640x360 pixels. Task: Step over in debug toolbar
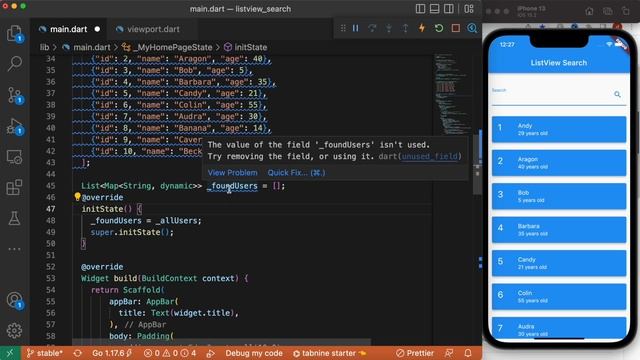pos(372,28)
